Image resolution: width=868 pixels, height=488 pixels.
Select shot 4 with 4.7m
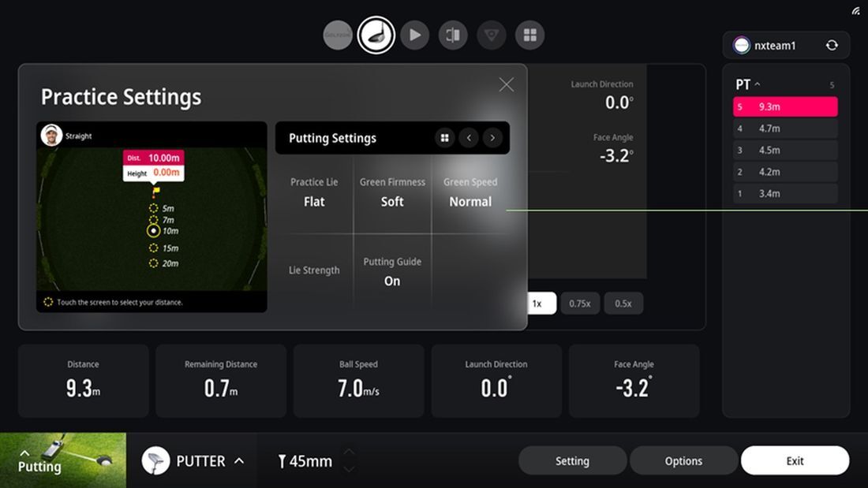coord(785,129)
